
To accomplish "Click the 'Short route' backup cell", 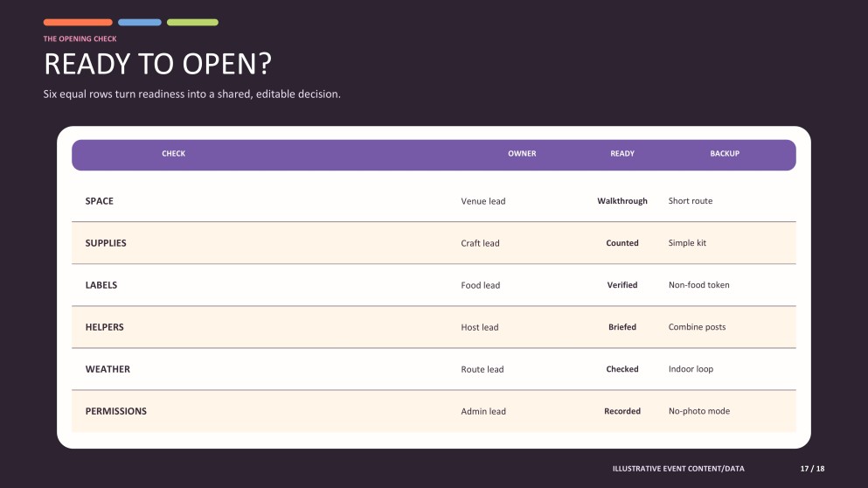I will pos(691,201).
